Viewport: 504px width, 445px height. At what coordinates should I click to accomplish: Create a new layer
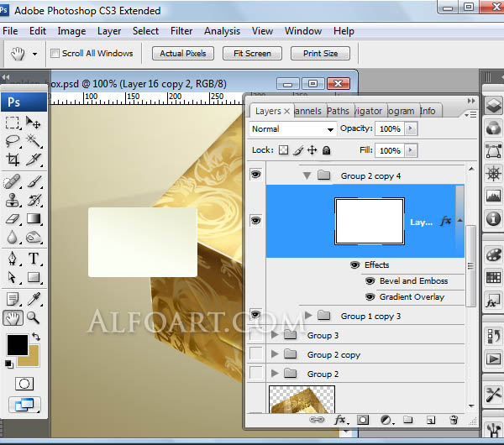[431, 420]
